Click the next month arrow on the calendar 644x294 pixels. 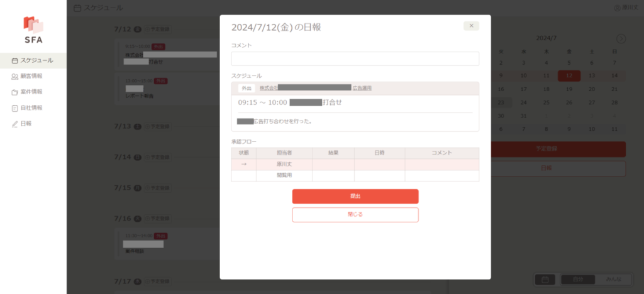coord(621,38)
